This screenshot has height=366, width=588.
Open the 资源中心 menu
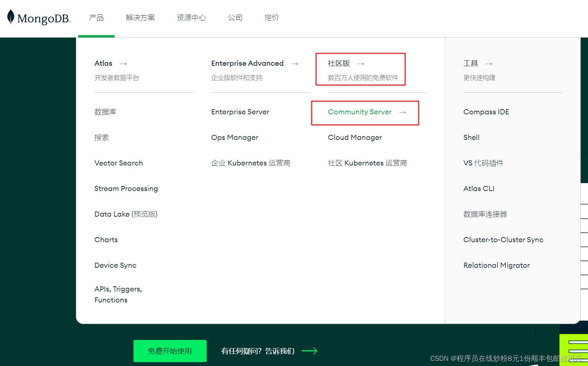click(191, 18)
